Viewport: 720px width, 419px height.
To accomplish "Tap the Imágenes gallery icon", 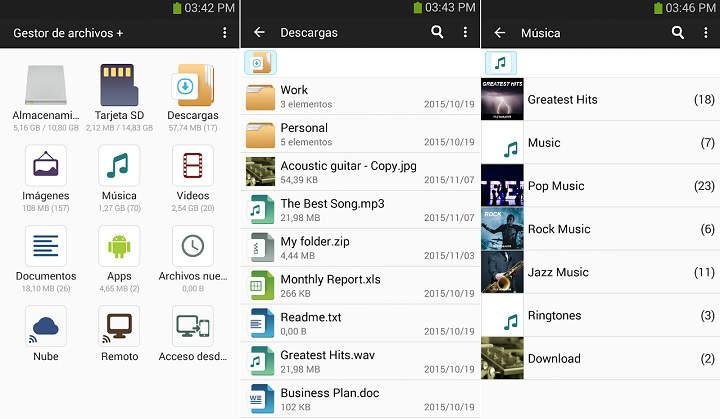I will pos(46,166).
